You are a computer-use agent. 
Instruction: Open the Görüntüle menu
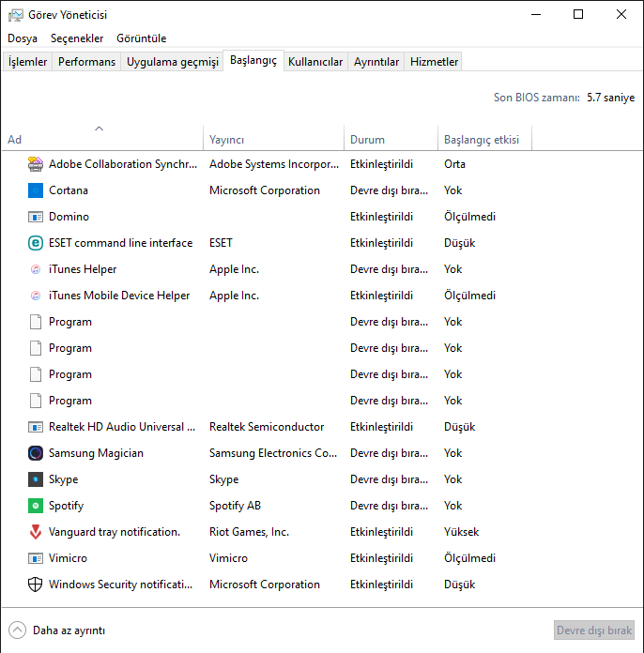pyautogui.click(x=142, y=38)
